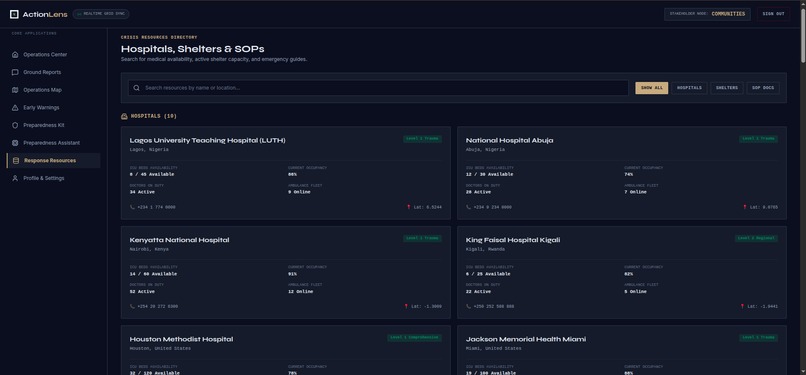
Task: Click Kenyatta Level 1 Trauma badge
Action: coord(422,238)
